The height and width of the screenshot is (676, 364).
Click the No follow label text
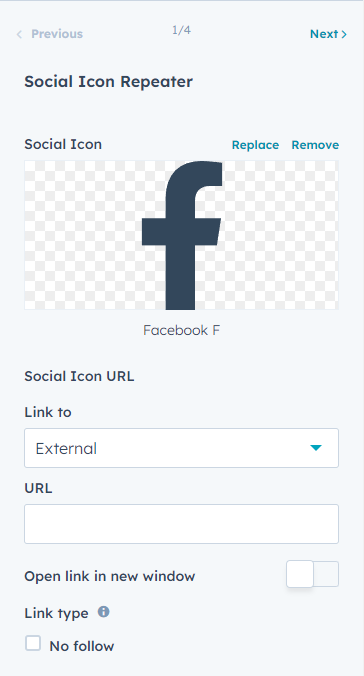pyautogui.click(x=82, y=646)
